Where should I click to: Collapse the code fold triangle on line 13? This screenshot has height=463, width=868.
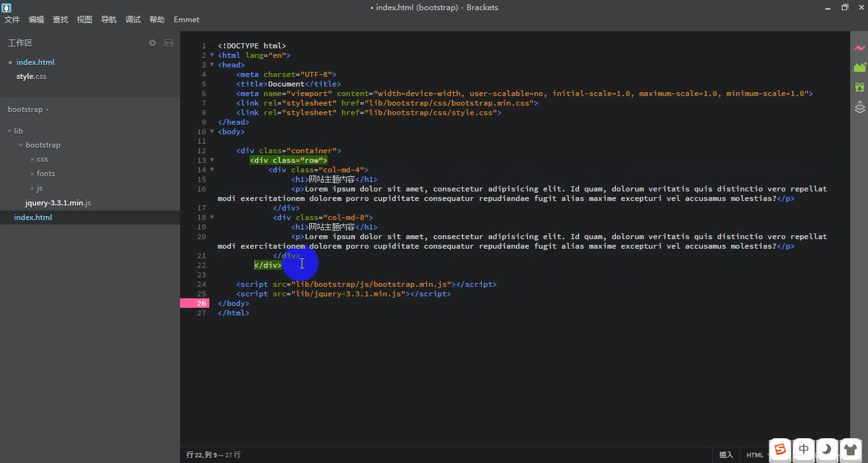211,160
